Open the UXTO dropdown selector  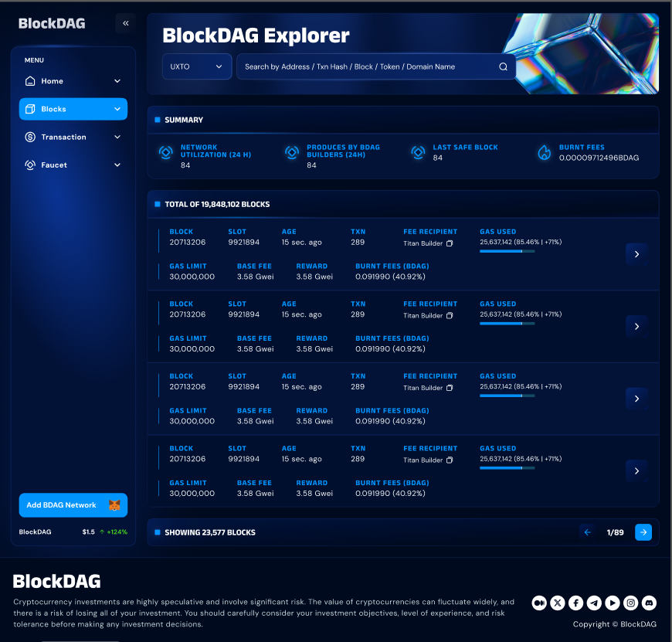click(197, 66)
